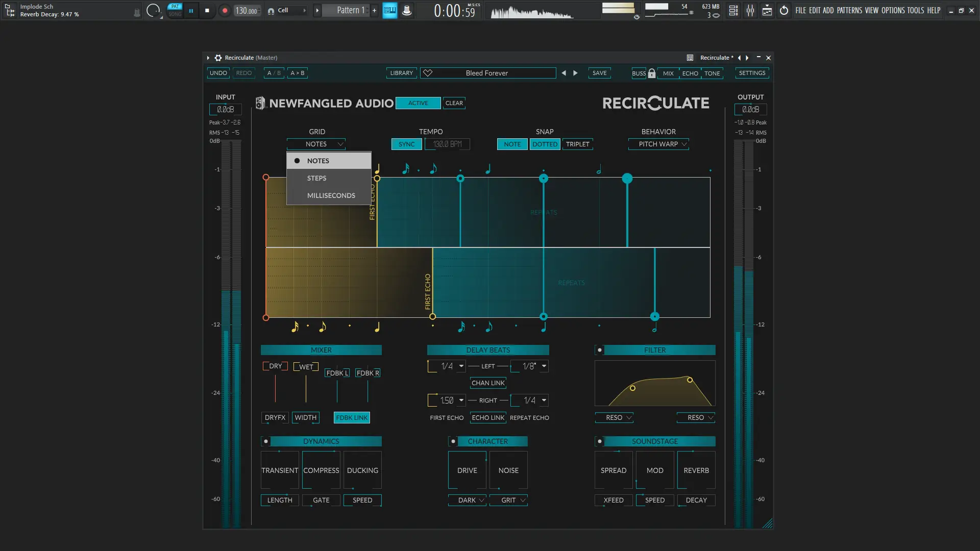This screenshot has width=980, height=551.
Task: Expand the DARK character dropdown
Action: pyautogui.click(x=467, y=500)
